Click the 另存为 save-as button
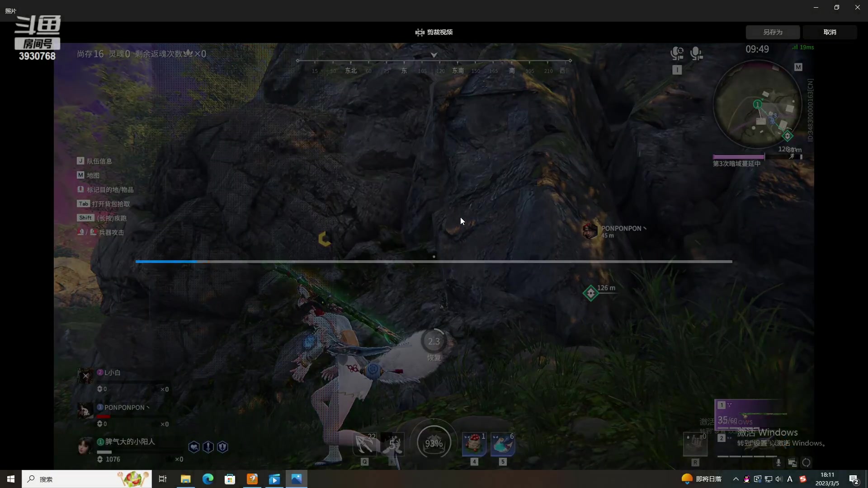Image resolution: width=868 pixels, height=488 pixels. [773, 32]
